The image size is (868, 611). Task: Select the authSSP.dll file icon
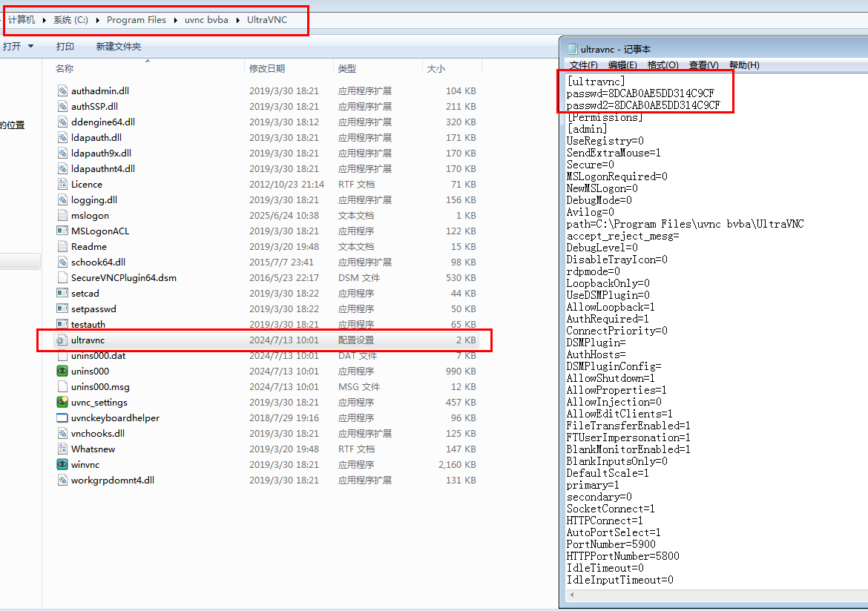pos(62,106)
